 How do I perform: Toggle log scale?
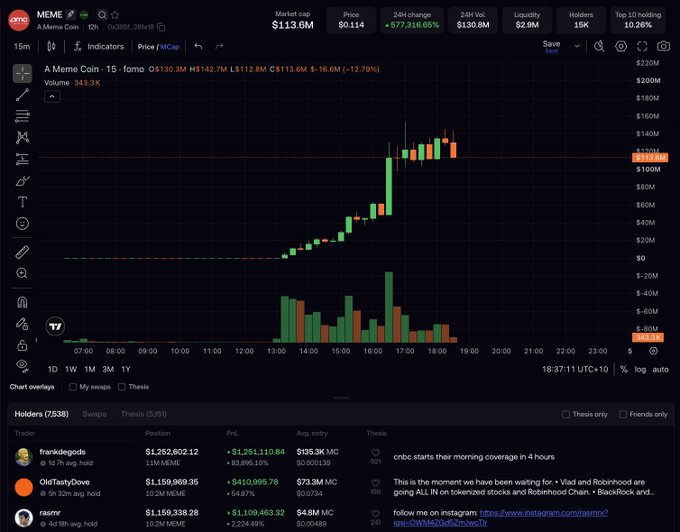click(x=640, y=369)
